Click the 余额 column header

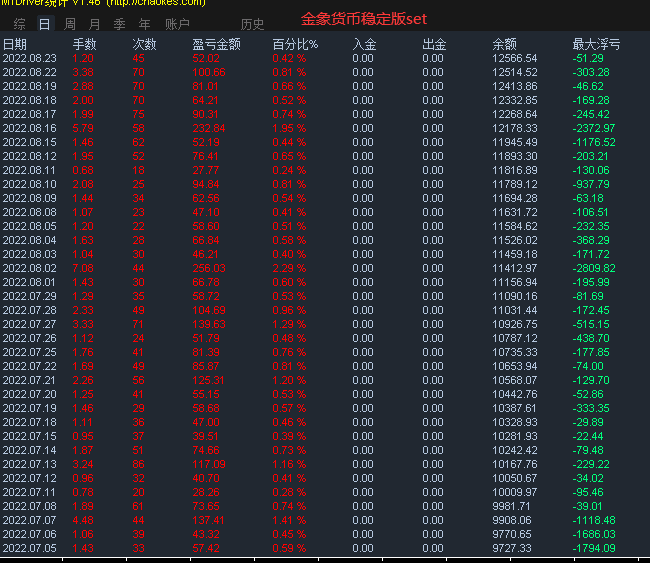(x=504, y=44)
